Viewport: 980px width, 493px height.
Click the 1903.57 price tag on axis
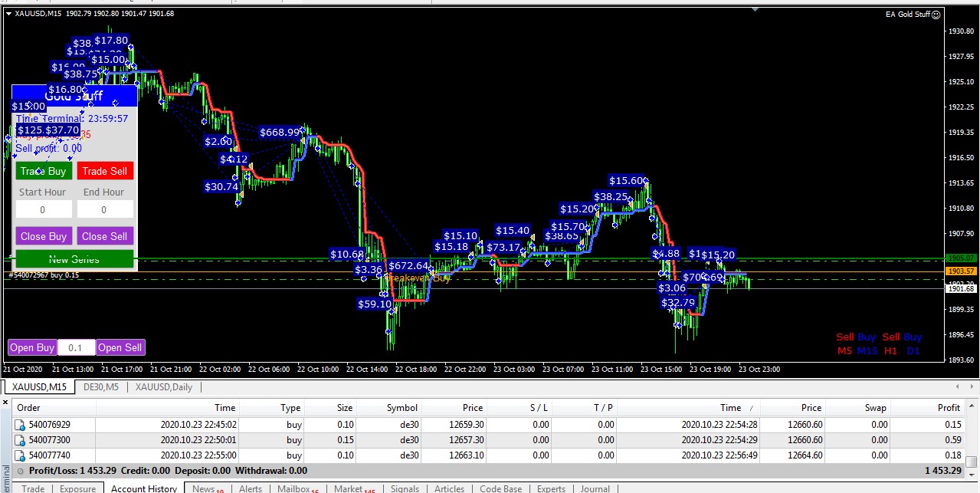961,271
